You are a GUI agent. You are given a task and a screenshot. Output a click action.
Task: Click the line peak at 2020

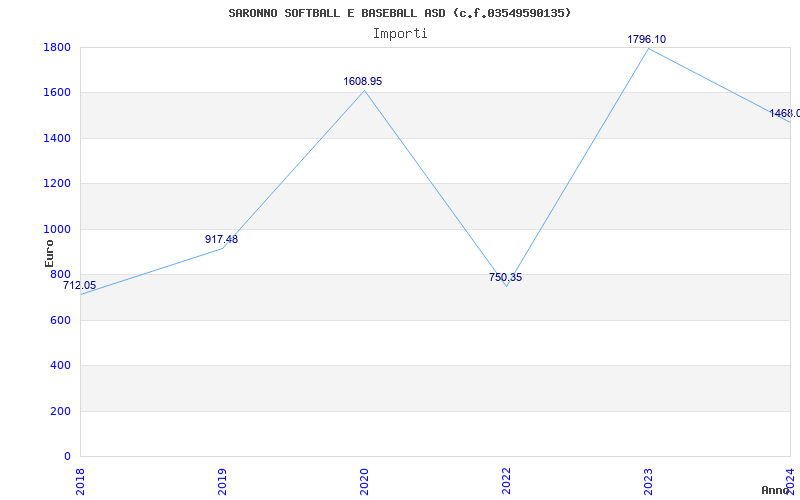click(364, 91)
